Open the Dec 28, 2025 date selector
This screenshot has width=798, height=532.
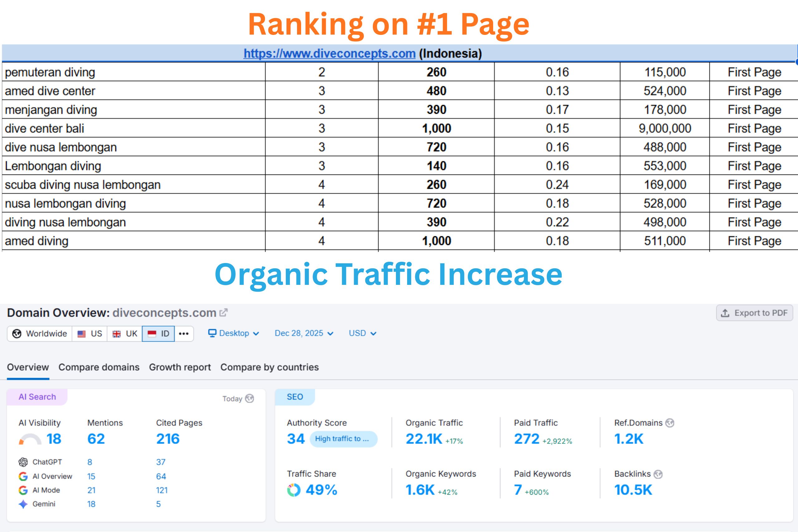pyautogui.click(x=303, y=333)
